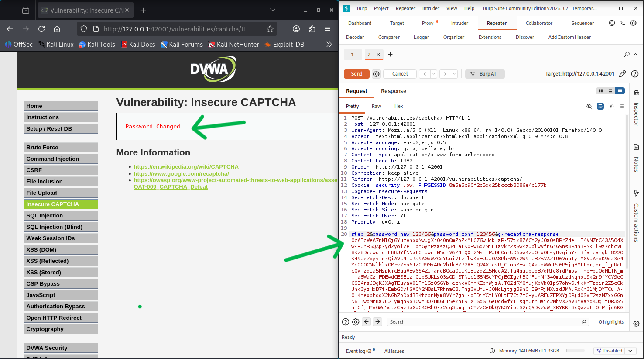Toggle line wrap in request editor
The image size is (644, 359).
tap(600, 106)
